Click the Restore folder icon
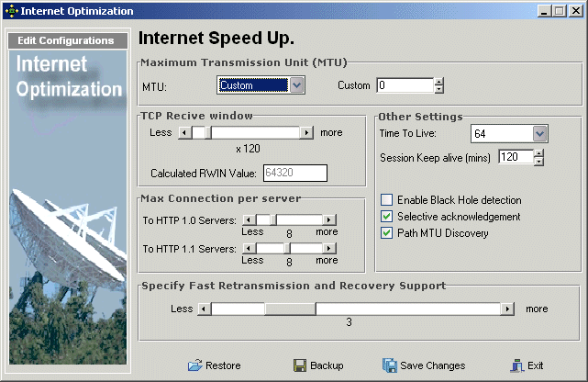 tap(195, 365)
